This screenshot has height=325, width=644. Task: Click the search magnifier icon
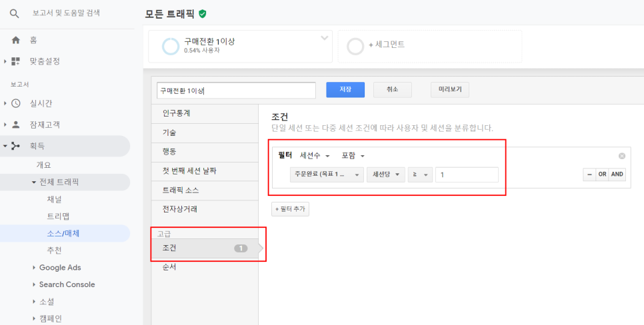click(x=15, y=13)
